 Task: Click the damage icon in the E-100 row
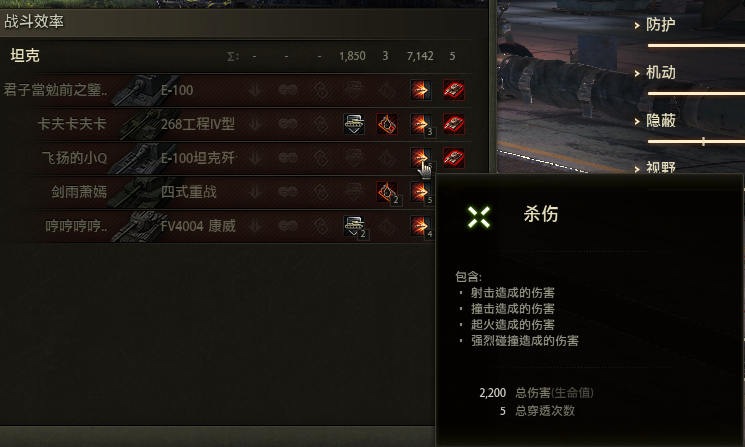tap(420, 90)
